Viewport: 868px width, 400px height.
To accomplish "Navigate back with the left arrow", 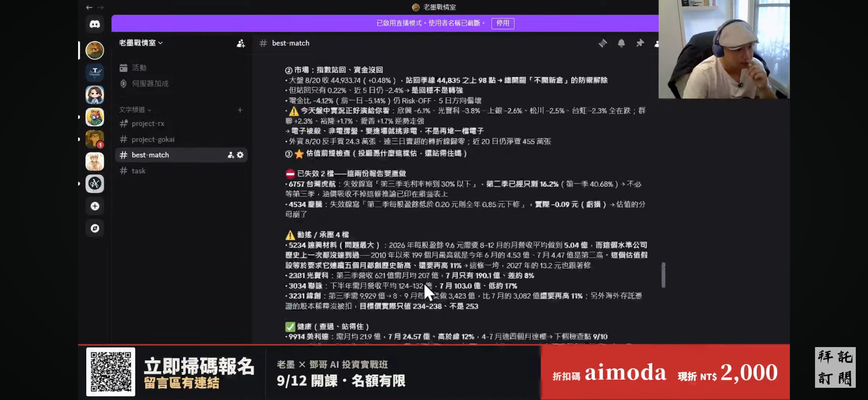I will [x=89, y=7].
